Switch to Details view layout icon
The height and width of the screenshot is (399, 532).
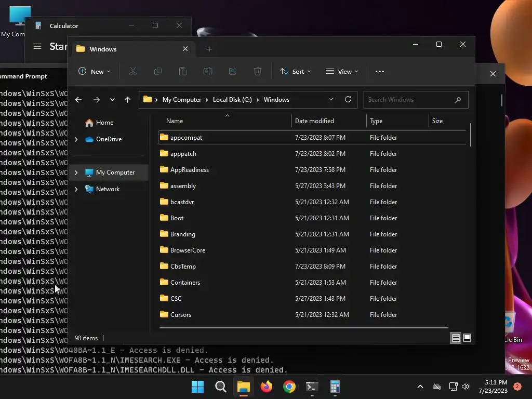(x=456, y=338)
